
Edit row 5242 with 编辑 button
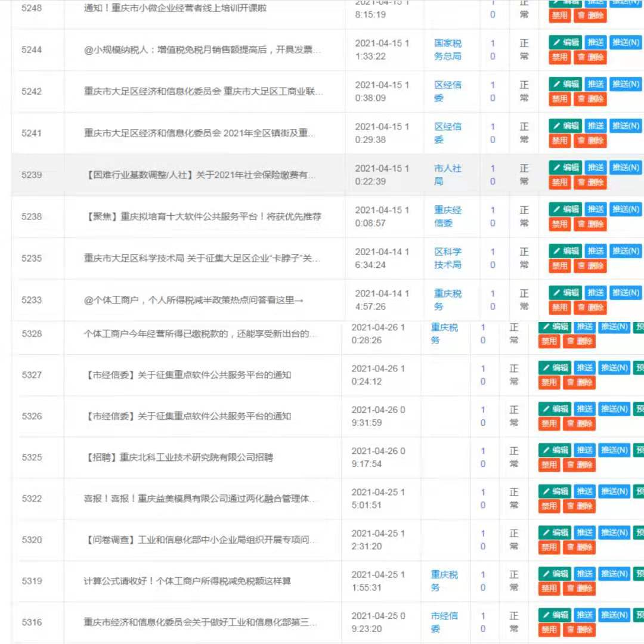pyautogui.click(x=565, y=84)
